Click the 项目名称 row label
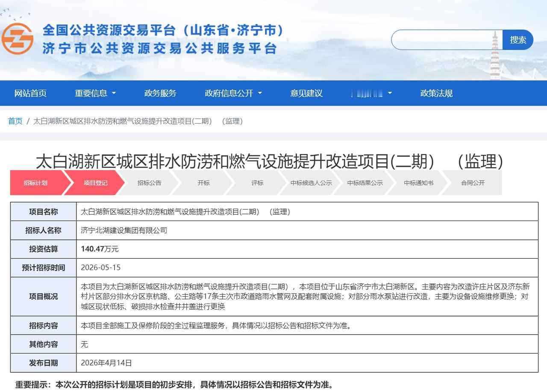Image resolution: width=547 pixels, height=392 pixels. tap(44, 212)
